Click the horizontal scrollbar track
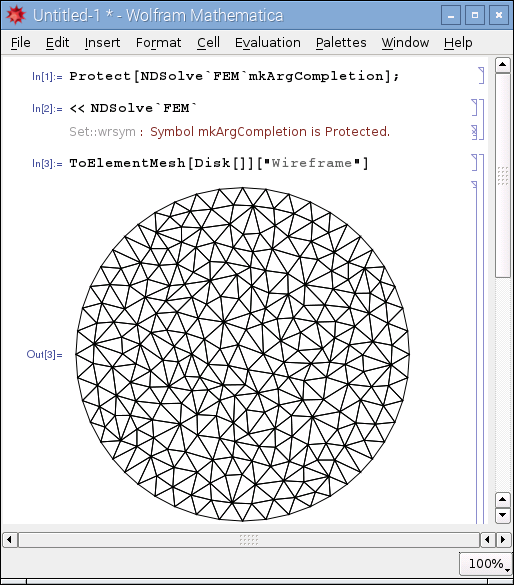 point(249,539)
